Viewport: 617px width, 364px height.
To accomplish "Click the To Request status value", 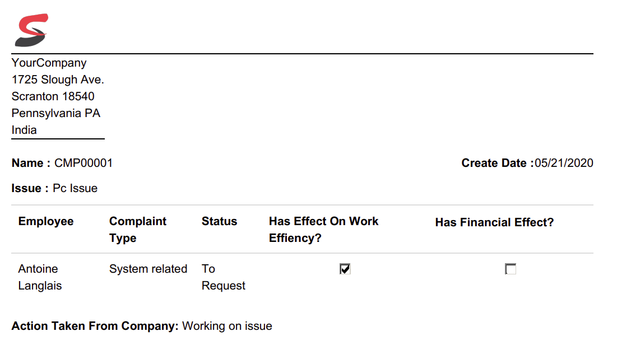I will (x=223, y=277).
